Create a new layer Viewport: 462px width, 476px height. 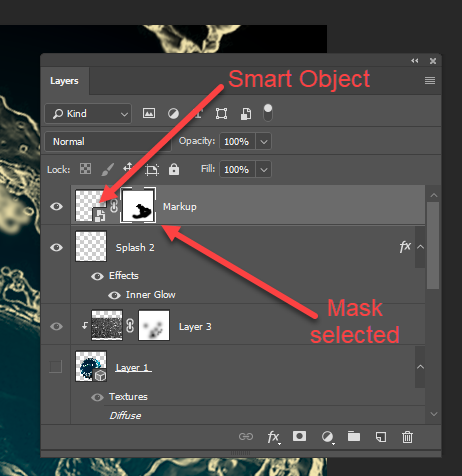(x=381, y=437)
